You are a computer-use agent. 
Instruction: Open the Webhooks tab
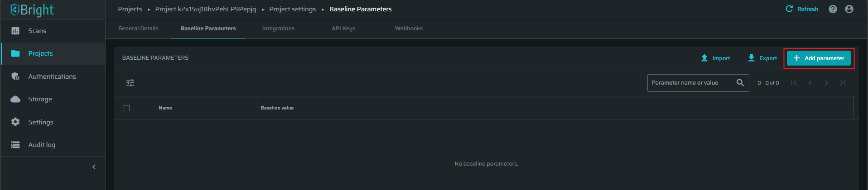(409, 28)
